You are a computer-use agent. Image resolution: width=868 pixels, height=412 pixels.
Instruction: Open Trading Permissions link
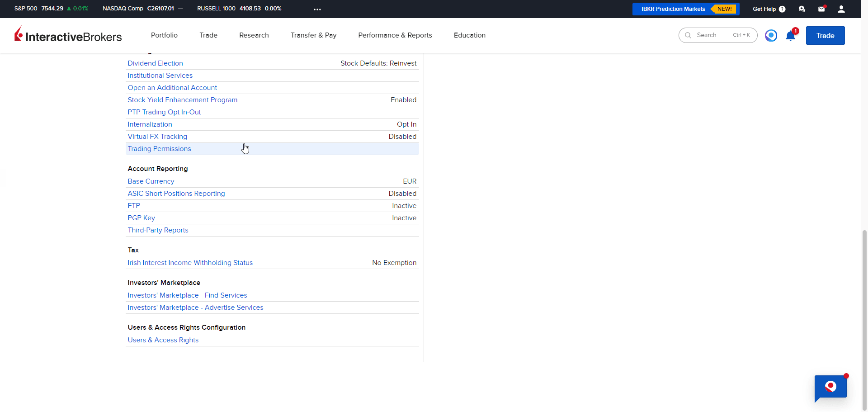tap(159, 149)
